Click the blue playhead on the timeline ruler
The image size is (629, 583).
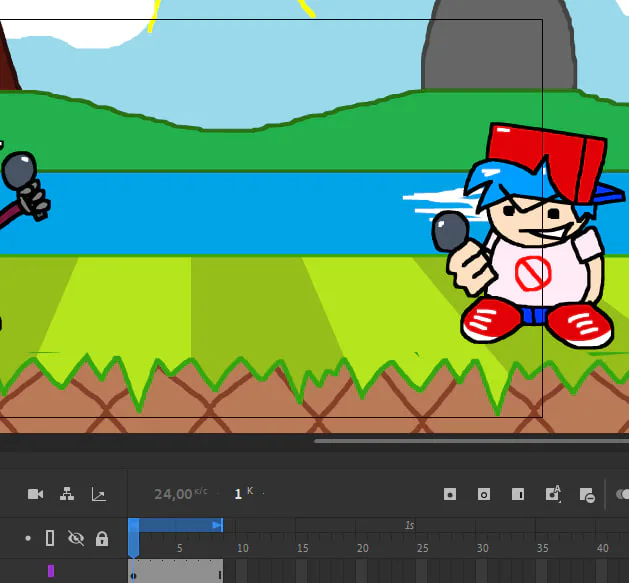(x=134, y=537)
